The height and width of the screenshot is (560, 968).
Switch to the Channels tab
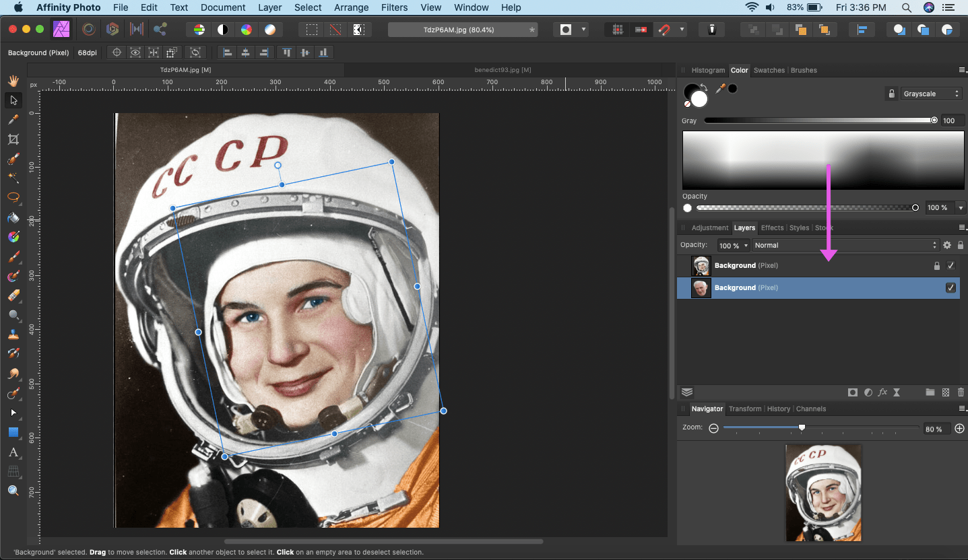tap(810, 409)
